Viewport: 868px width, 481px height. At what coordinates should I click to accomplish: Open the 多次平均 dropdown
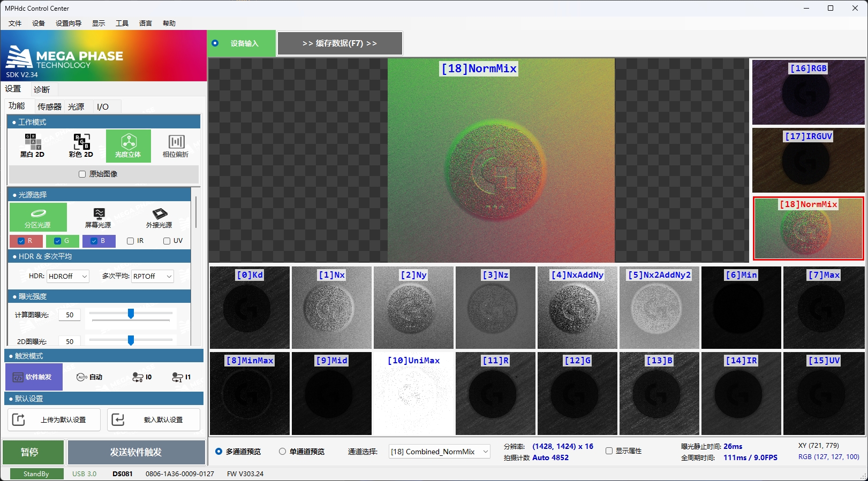coord(153,276)
